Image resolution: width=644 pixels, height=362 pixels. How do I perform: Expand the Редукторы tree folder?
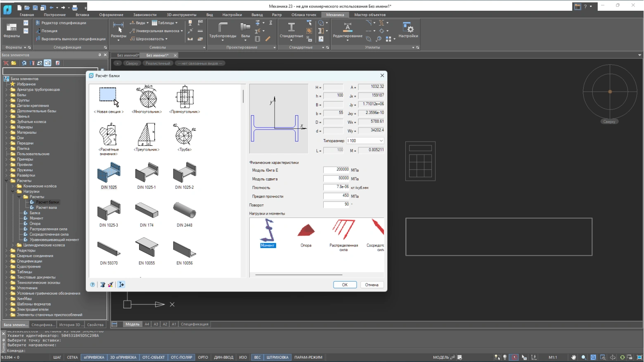[x=6, y=251]
